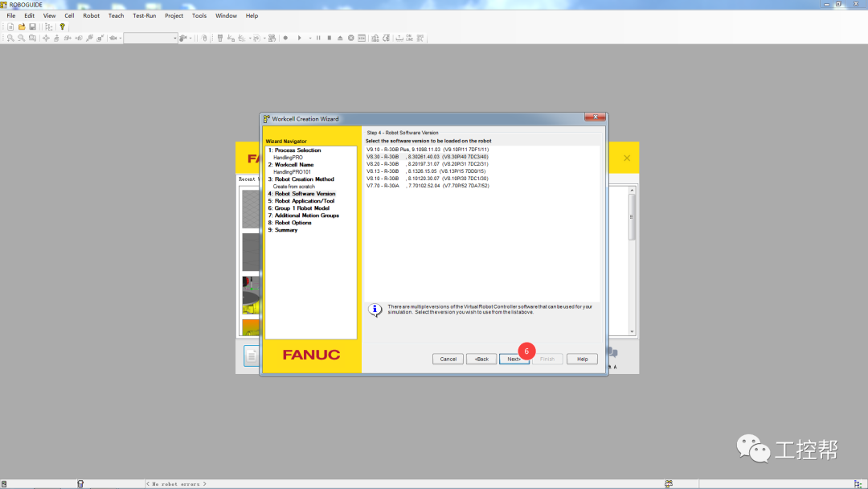868x489 pixels.
Task: Click the teach pendant toolbar icon
Action: tap(219, 39)
